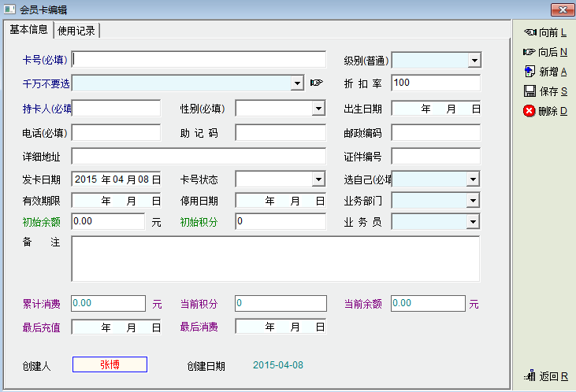The height and width of the screenshot is (392, 576).
Task: Click the pointing hand icon beside 千万不要选
Action: (x=317, y=83)
